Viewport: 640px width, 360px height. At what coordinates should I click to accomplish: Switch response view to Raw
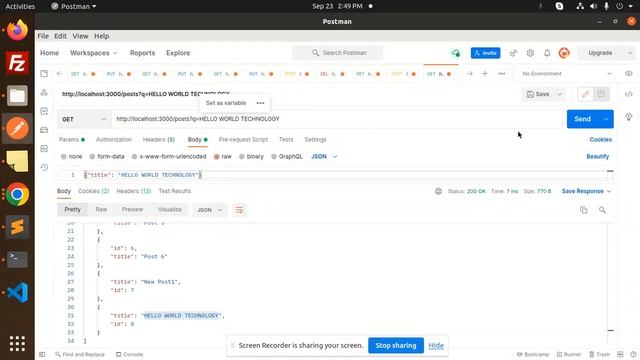click(101, 210)
